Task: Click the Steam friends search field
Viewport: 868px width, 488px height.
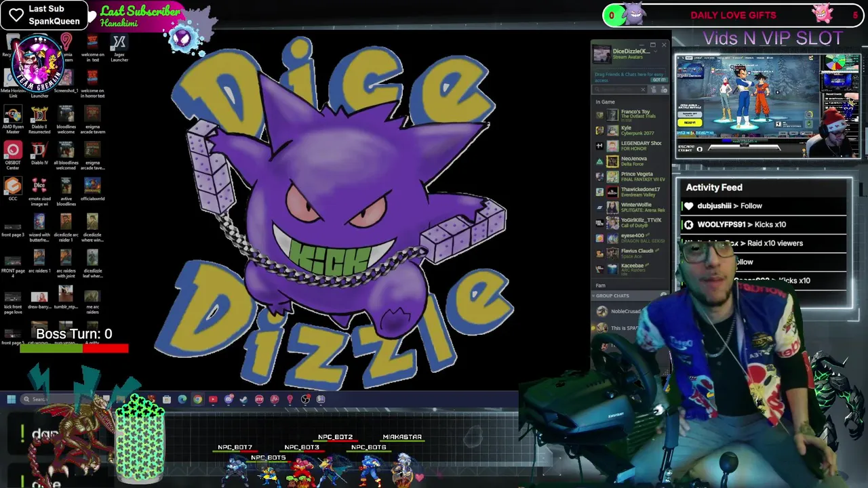Action: 619,89
